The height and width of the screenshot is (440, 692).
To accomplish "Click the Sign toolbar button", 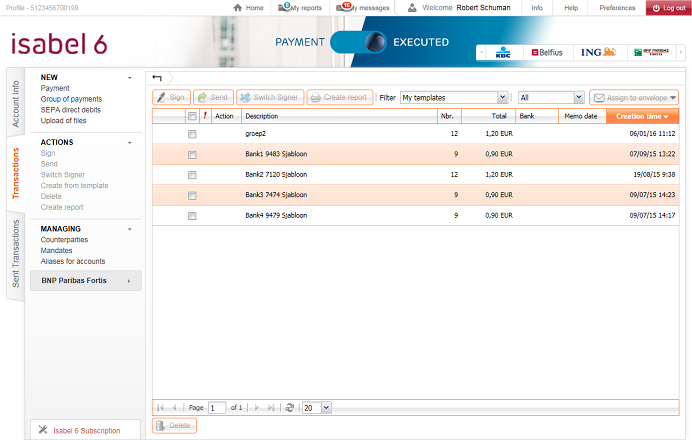I will tap(171, 97).
